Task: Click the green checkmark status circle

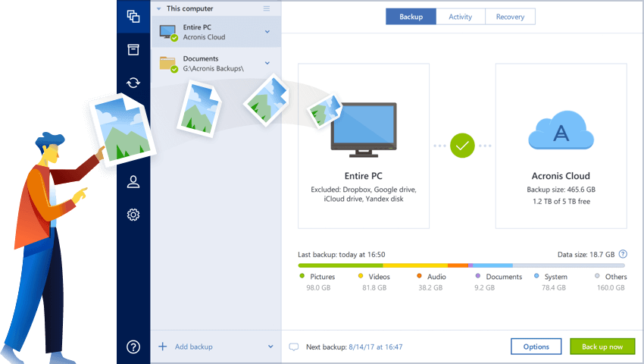Action: [x=462, y=146]
